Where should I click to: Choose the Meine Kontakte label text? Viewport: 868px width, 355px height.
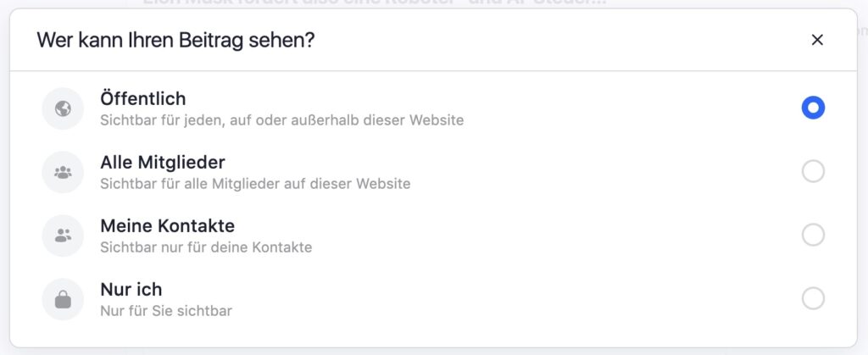click(167, 226)
